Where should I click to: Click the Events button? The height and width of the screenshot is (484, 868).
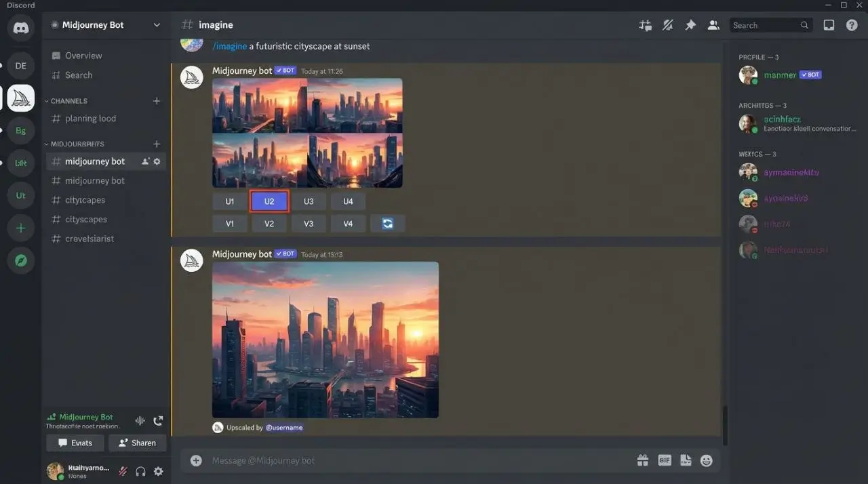coord(75,442)
